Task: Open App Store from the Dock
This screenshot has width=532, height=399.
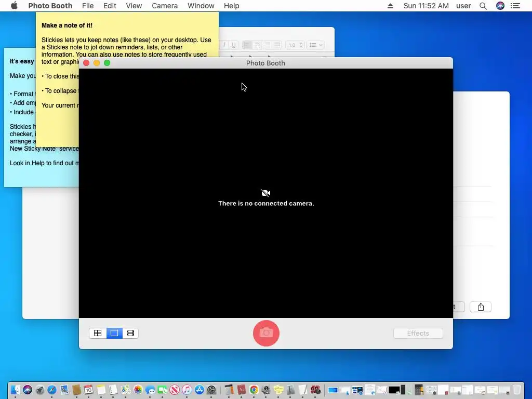Action: [x=199, y=390]
